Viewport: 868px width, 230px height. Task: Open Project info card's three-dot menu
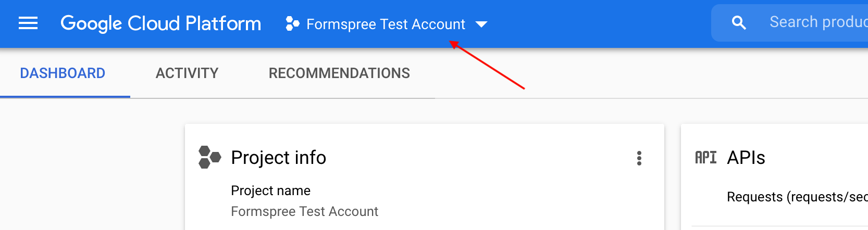tap(639, 158)
